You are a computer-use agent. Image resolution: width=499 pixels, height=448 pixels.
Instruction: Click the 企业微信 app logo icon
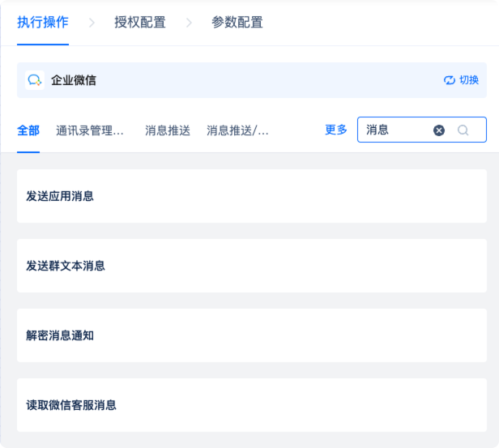35,80
